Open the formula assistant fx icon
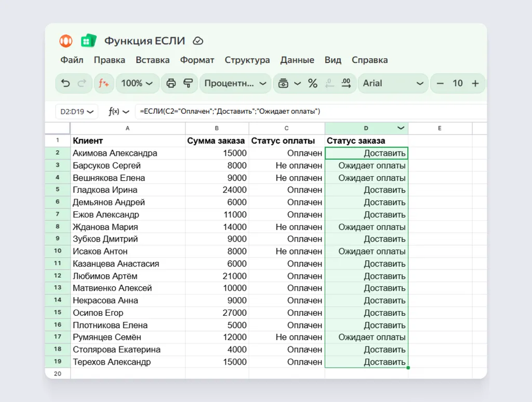 103,83
